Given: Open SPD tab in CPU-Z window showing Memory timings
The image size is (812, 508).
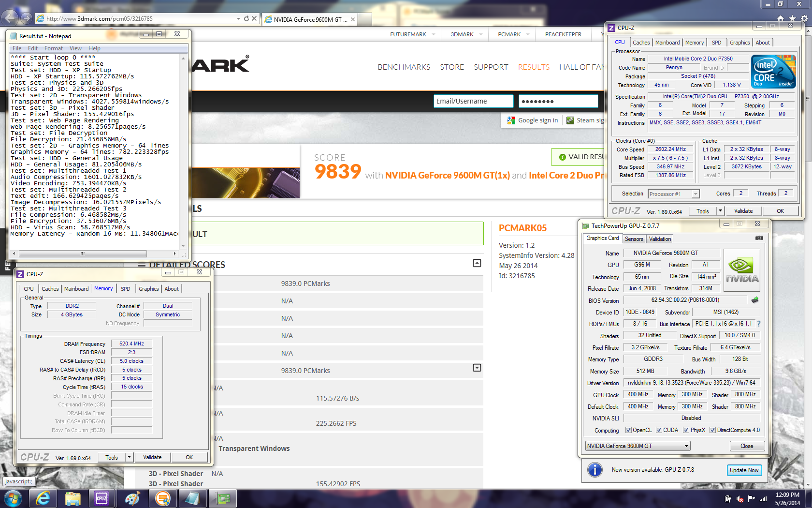Looking at the screenshot, I should (125, 289).
